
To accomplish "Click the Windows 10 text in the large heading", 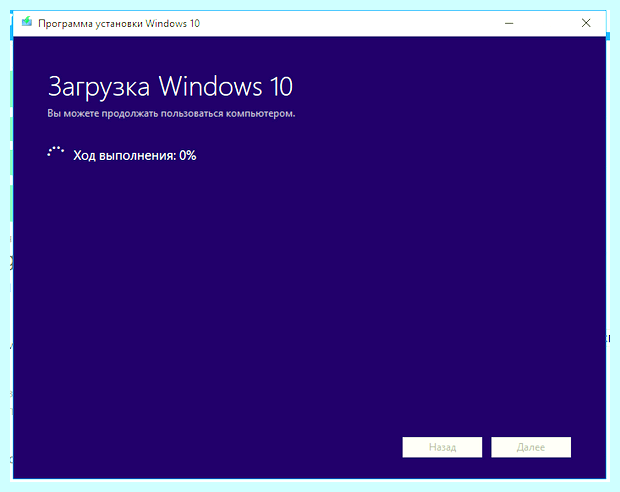I will [225, 86].
